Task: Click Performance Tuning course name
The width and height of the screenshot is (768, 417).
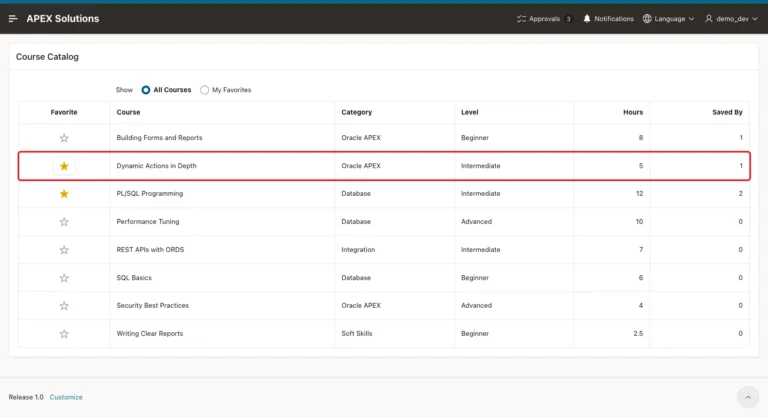Action: tap(147, 221)
